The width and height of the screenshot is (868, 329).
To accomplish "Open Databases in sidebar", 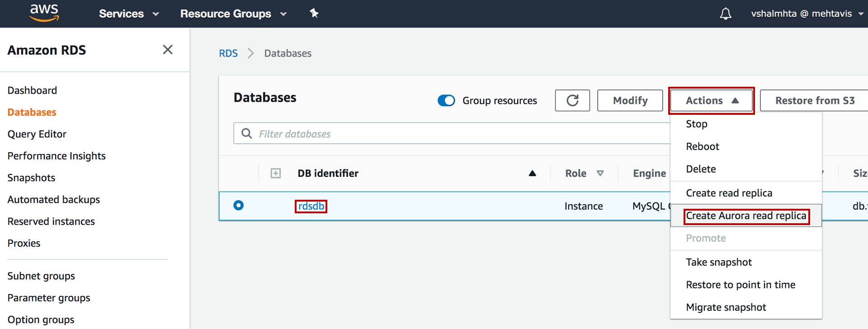I will click(x=32, y=112).
